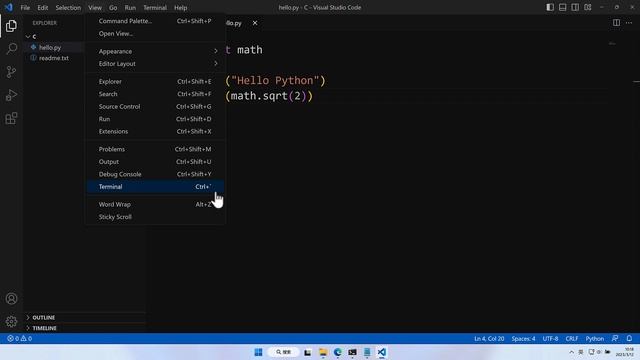
Task: Open Customize Layout icon in title bar
Action: coord(588,7)
